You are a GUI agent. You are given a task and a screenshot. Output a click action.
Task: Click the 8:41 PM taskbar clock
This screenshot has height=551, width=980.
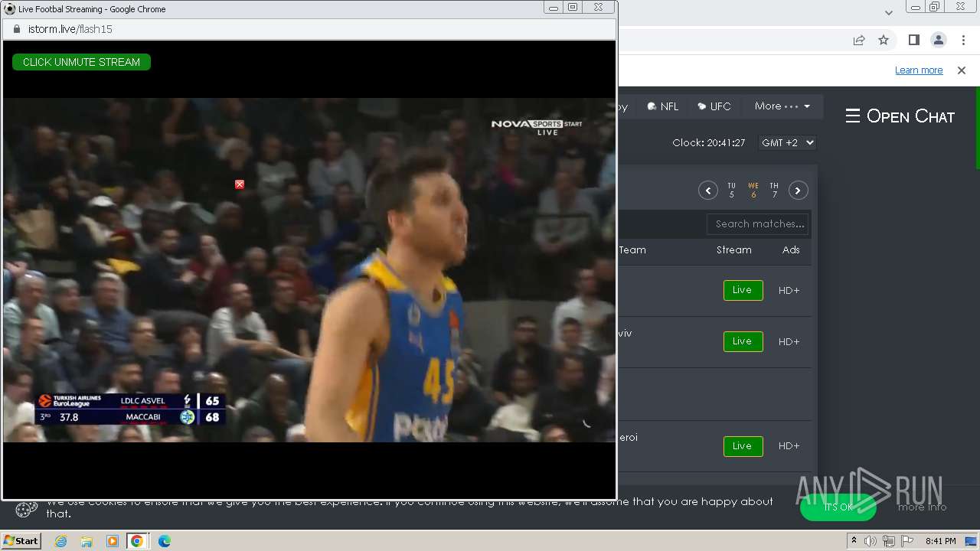pos(940,541)
